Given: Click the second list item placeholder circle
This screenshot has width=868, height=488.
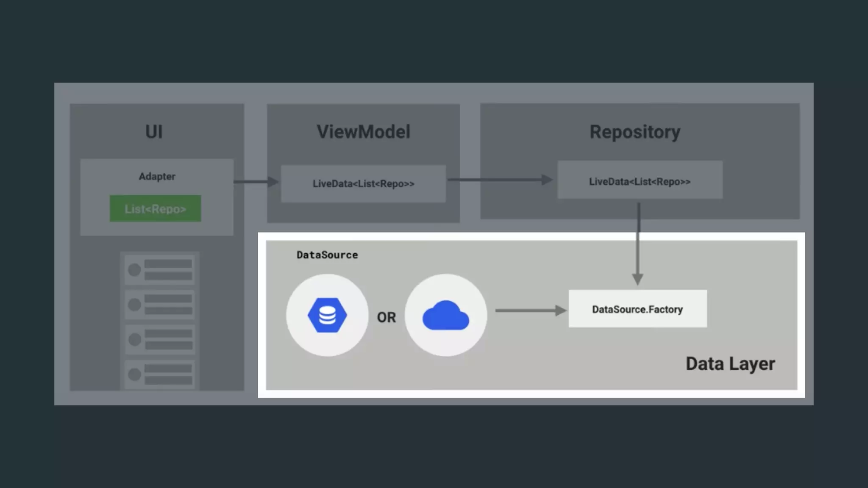Looking at the screenshot, I should (x=134, y=305).
